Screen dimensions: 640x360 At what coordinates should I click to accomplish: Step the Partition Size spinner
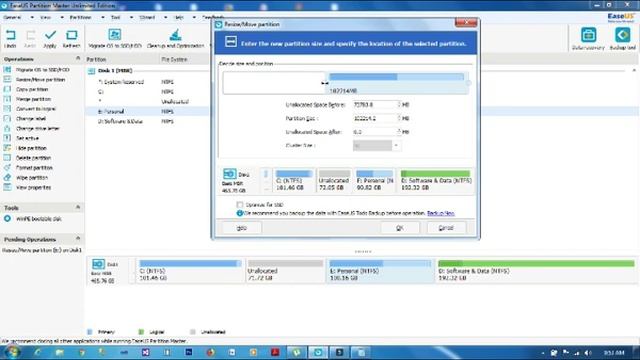click(399, 118)
